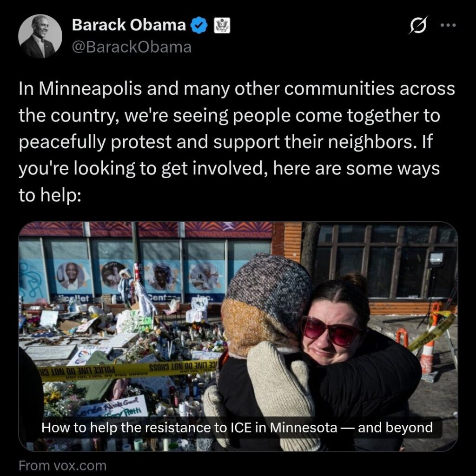Open the Grok explain-post icon
The height and width of the screenshot is (476, 476).
click(418, 25)
